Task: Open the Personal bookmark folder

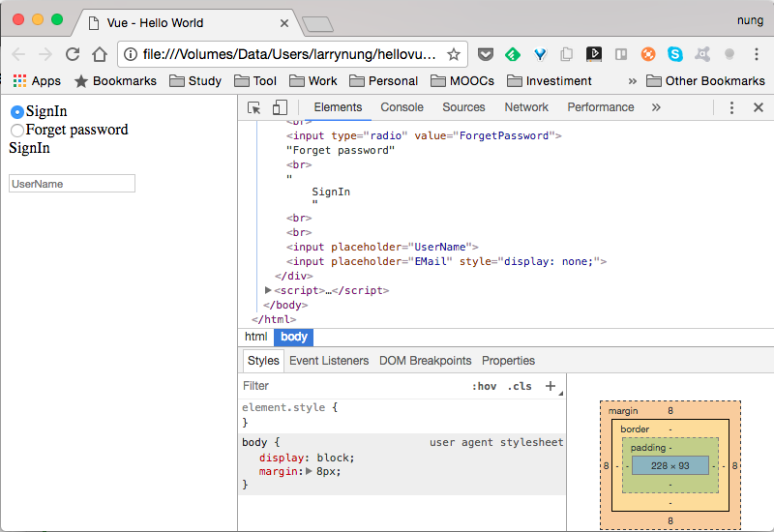Action: click(x=383, y=81)
